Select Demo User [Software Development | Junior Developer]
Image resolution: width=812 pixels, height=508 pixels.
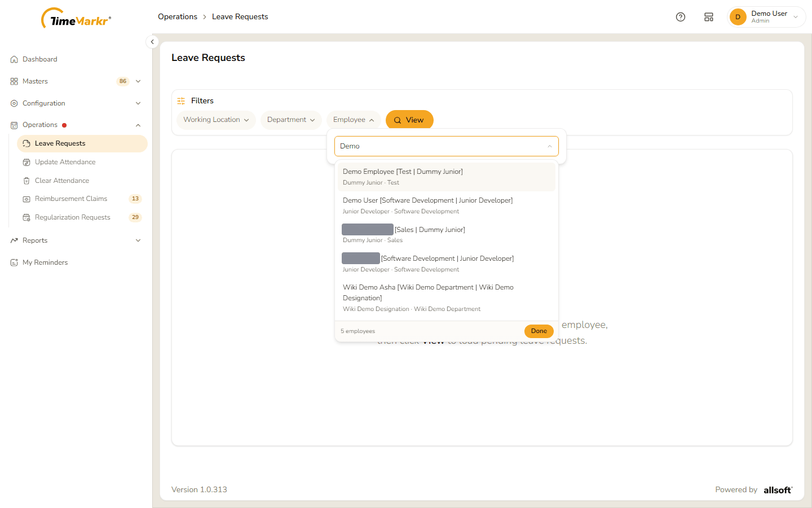point(447,205)
